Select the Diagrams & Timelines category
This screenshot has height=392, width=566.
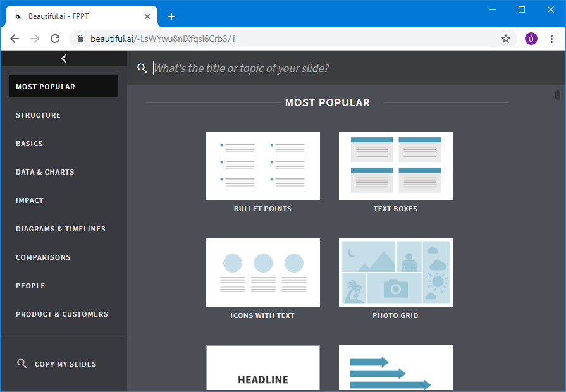tap(61, 229)
